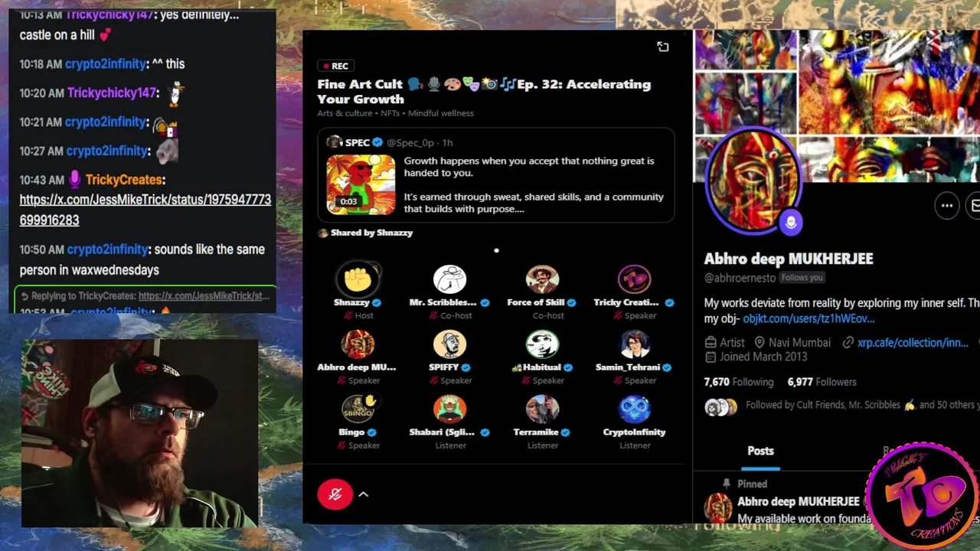Click the Followed by Cult Friends text
Screen dimensions: 980x551
tap(861, 405)
